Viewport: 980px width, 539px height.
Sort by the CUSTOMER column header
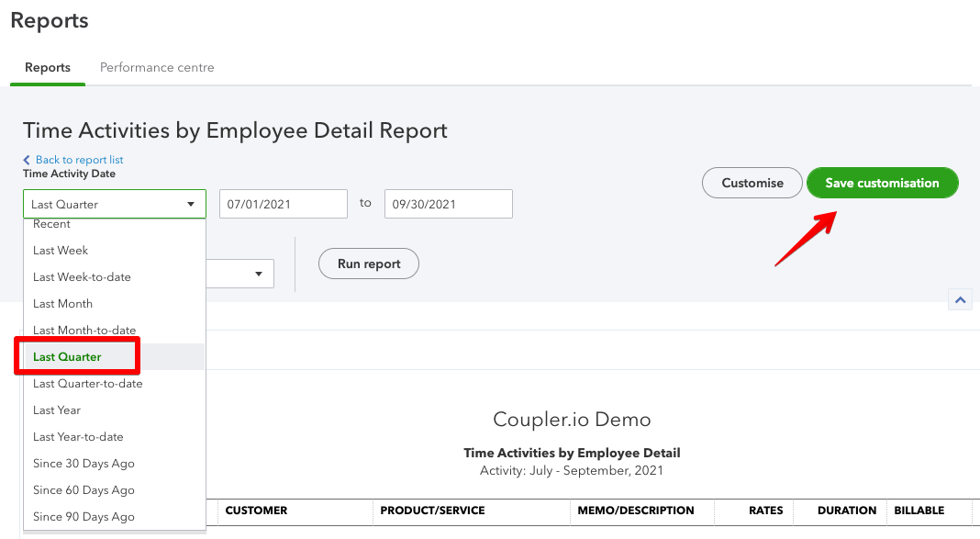256,511
